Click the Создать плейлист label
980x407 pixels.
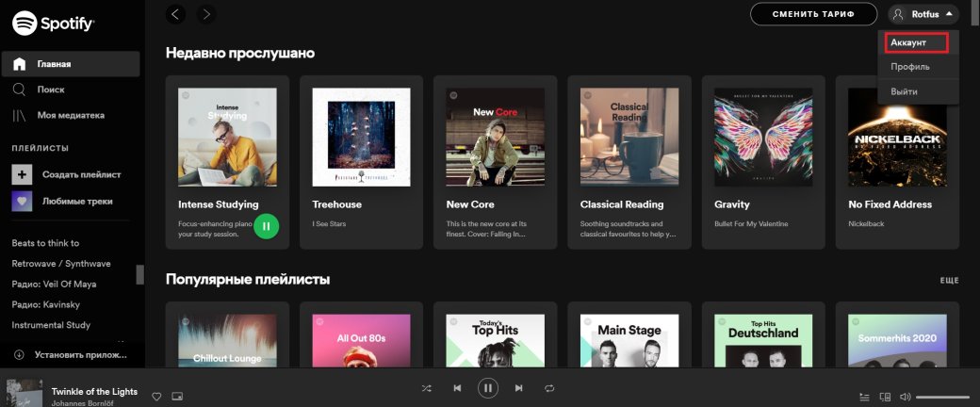click(82, 174)
